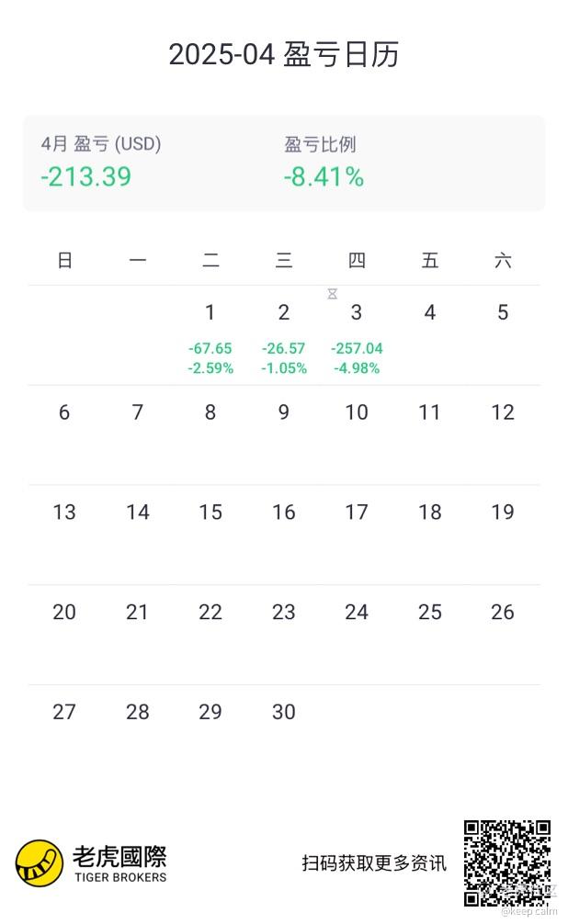This screenshot has height=924, width=568.
Task: Click the -213.39 monthly loss amount
Action: point(85,176)
